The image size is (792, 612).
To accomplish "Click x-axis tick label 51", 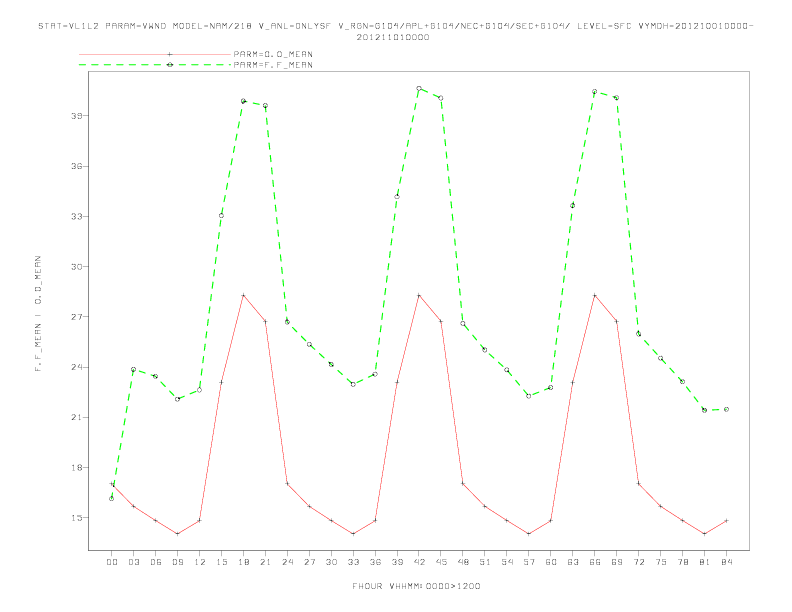I will tap(485, 562).
